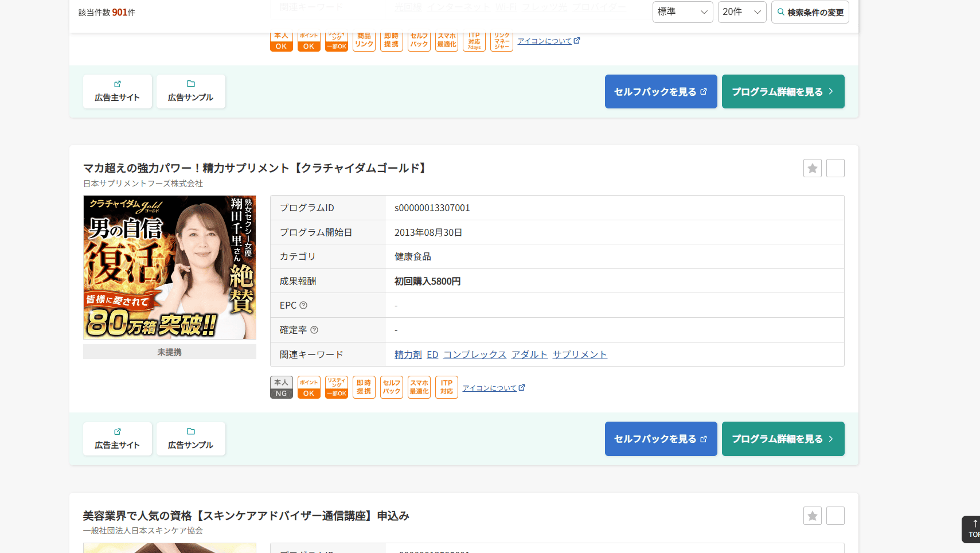Click the リンクマネージャー badge icon
This screenshot has width=980, height=553.
(x=502, y=41)
